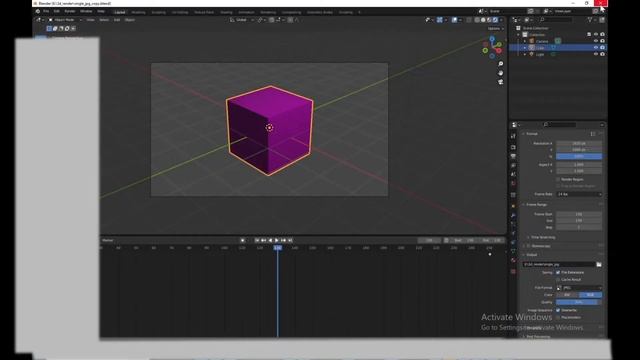Switch to material preview shading
The width and height of the screenshot is (640, 360).
[x=489, y=20]
